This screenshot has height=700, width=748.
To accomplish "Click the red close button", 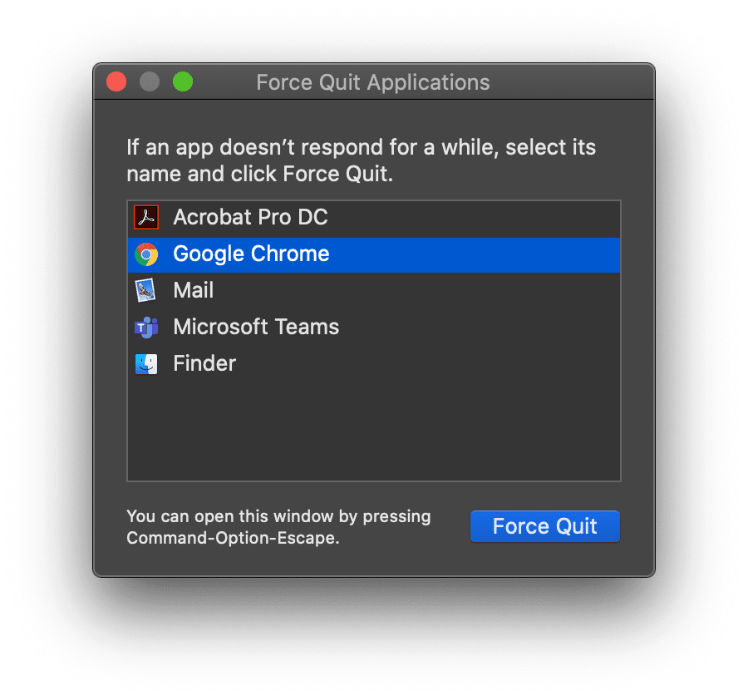I will click(116, 81).
